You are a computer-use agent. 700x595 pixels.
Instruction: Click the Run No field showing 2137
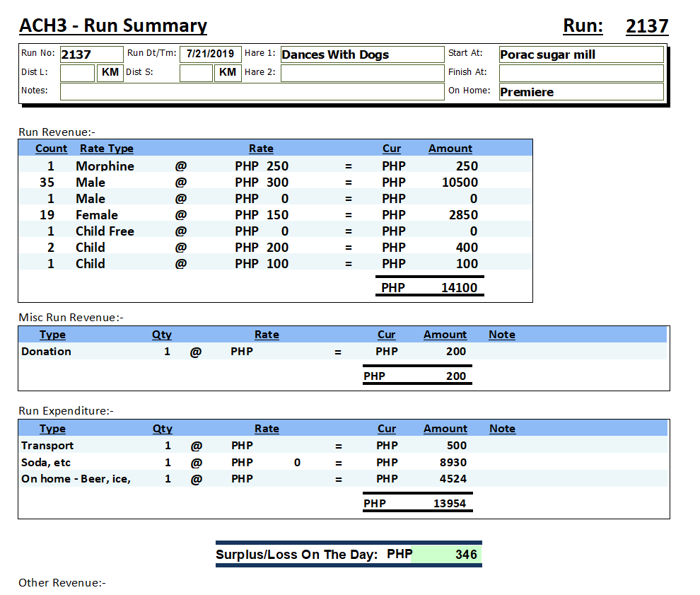tap(91, 54)
